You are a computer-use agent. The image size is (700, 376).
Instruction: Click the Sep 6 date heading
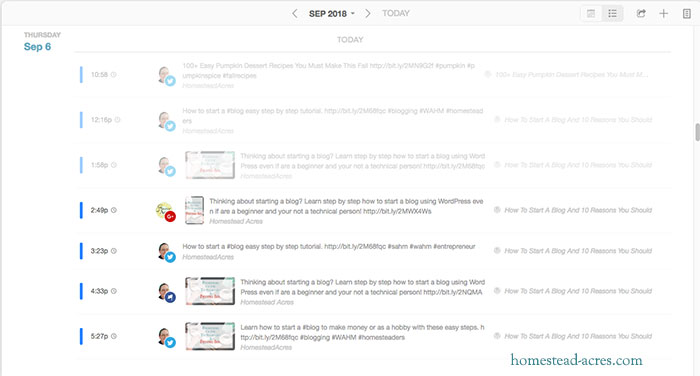(x=37, y=47)
